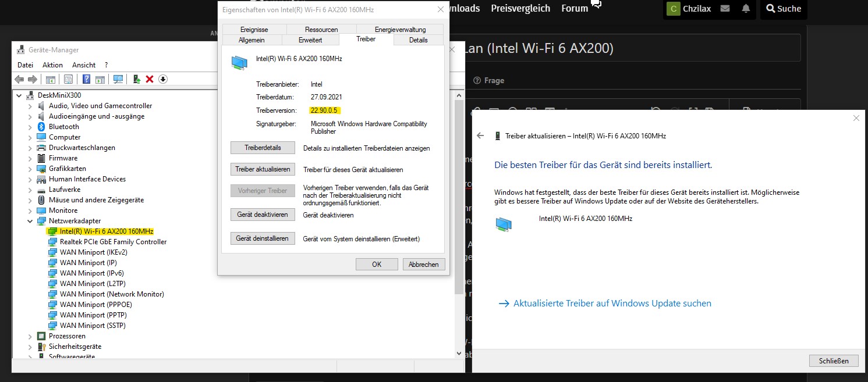
Task: Open the Aktion menu
Action: tap(52, 65)
